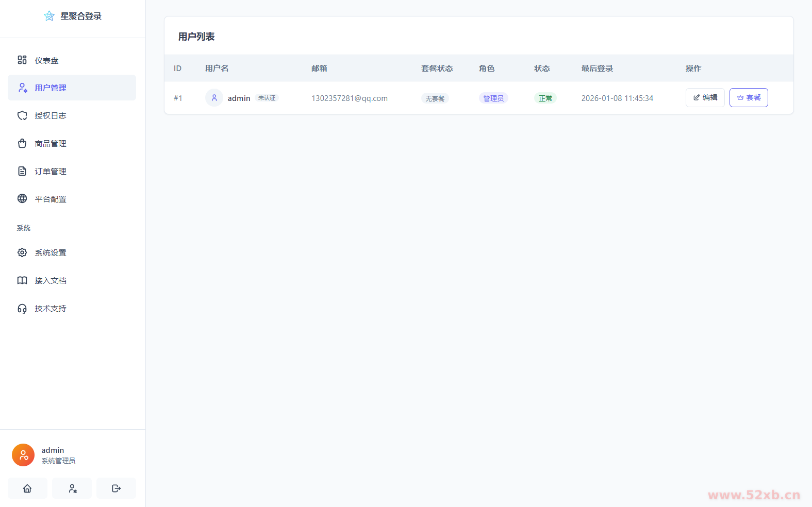The image size is (812, 507).
Task: Click the orange admin avatar icon
Action: (x=23, y=455)
